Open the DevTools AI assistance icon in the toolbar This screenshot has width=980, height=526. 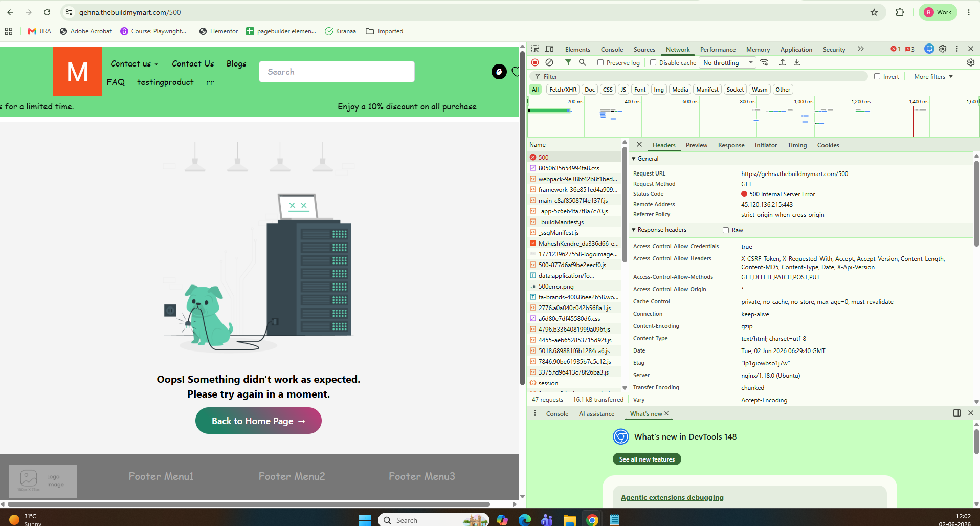(929, 49)
